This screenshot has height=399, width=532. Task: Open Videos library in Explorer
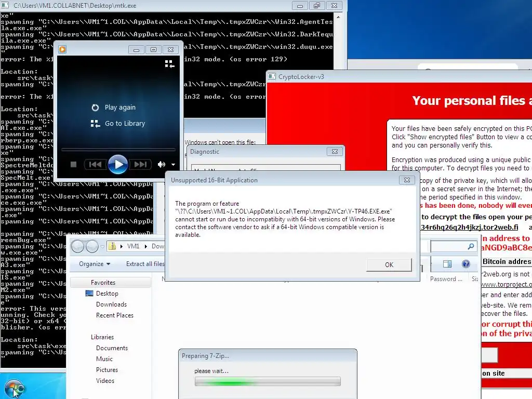[x=105, y=381]
